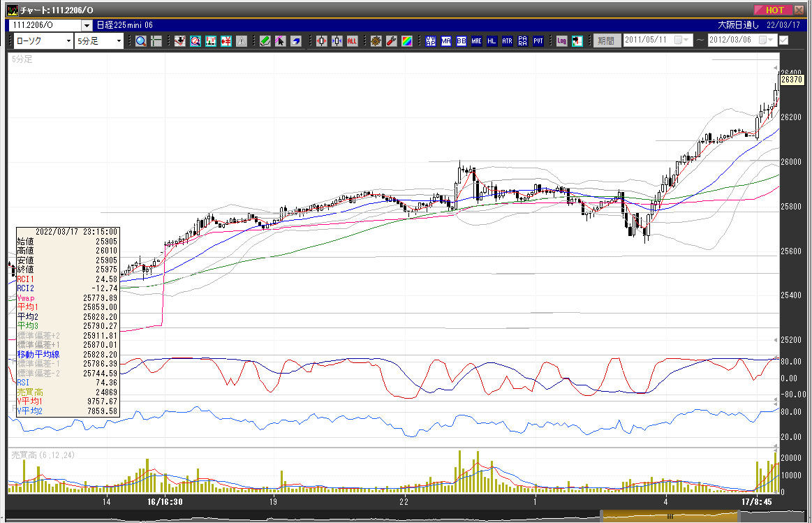Viewport: 812px width, 523px height.
Task: Click the 5分足 label in chart corner
Action: click(x=22, y=59)
